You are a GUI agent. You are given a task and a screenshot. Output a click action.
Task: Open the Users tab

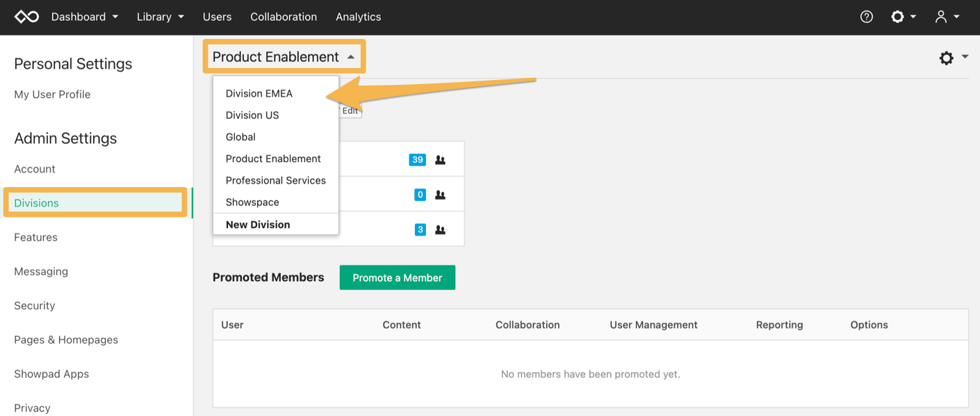[x=217, y=17]
